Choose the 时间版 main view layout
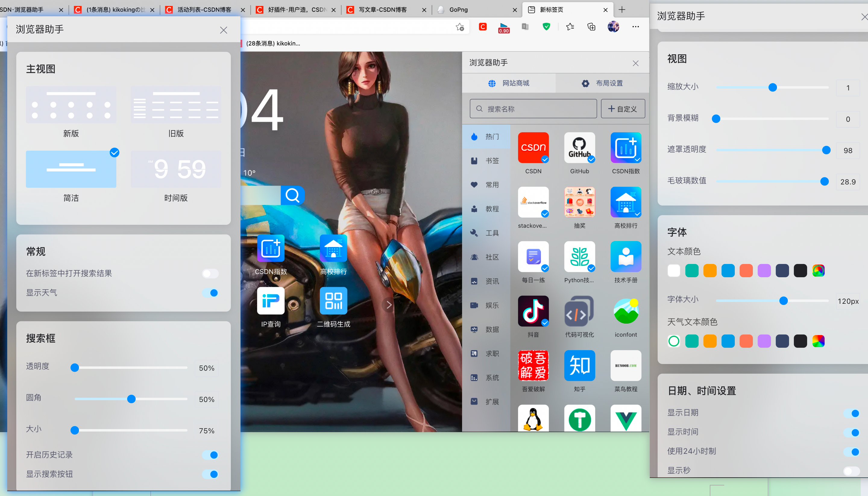868x496 pixels. (176, 169)
